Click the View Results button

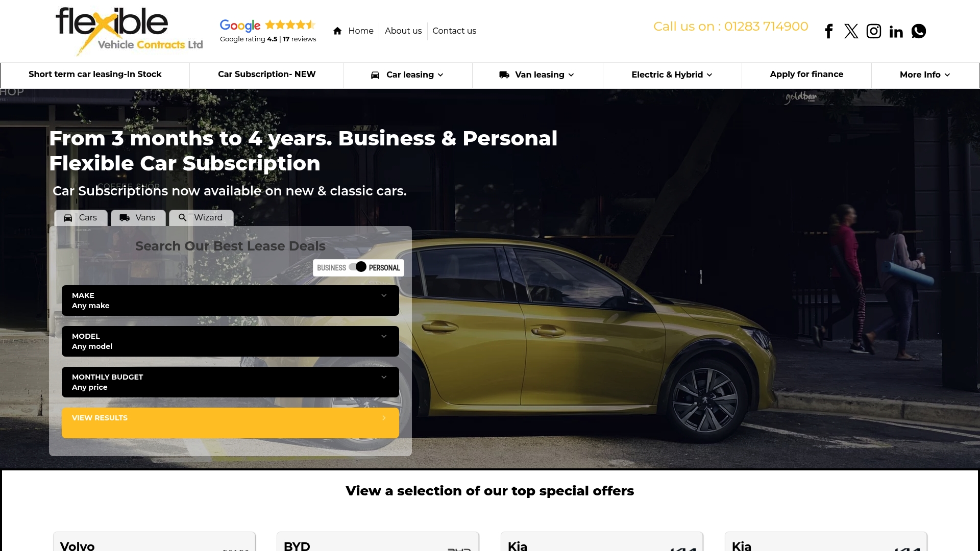tap(230, 423)
